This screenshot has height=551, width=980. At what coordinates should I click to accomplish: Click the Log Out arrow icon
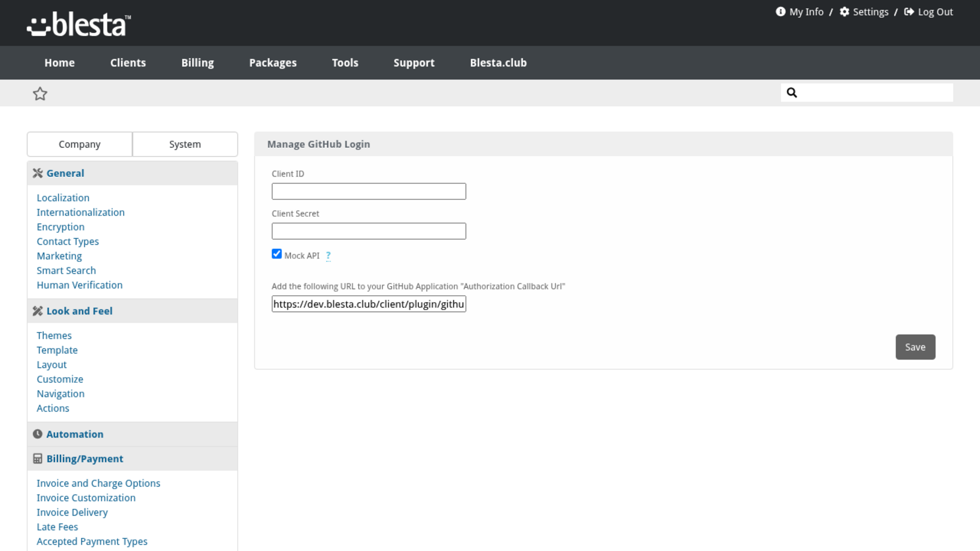pyautogui.click(x=909, y=12)
